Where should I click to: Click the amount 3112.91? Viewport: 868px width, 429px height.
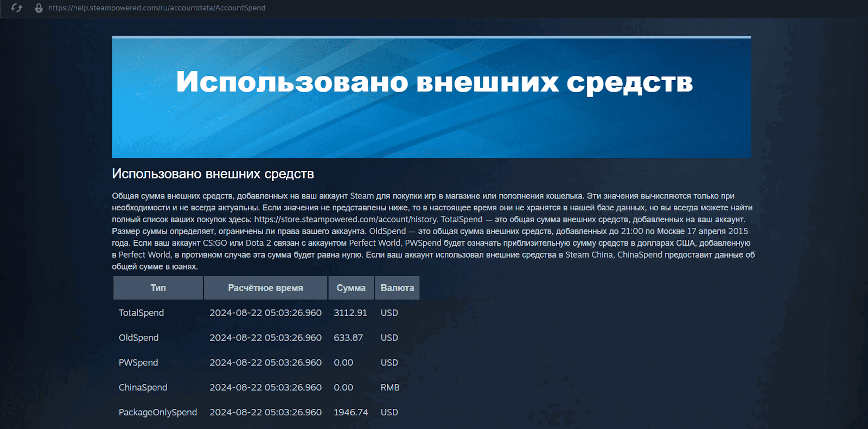pos(350,313)
